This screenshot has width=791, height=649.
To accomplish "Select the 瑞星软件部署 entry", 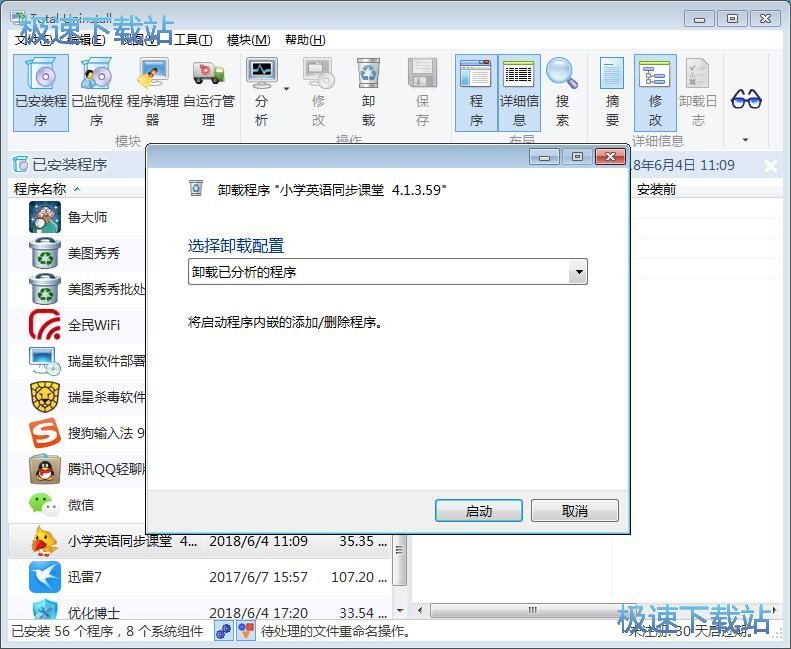I will click(106, 361).
